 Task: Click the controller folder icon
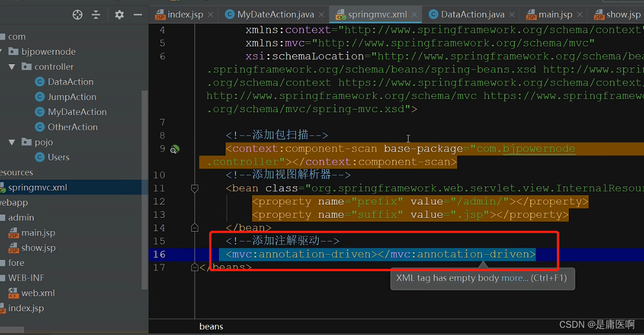click(27, 66)
